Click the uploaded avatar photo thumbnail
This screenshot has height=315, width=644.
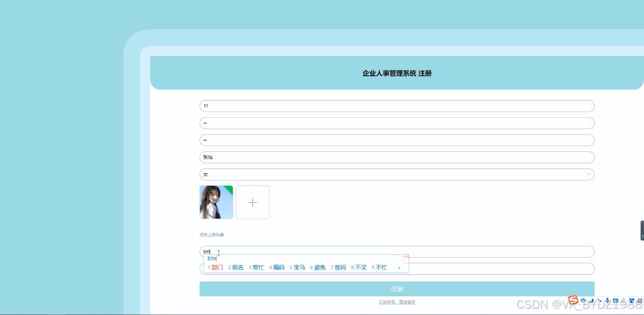(x=216, y=202)
